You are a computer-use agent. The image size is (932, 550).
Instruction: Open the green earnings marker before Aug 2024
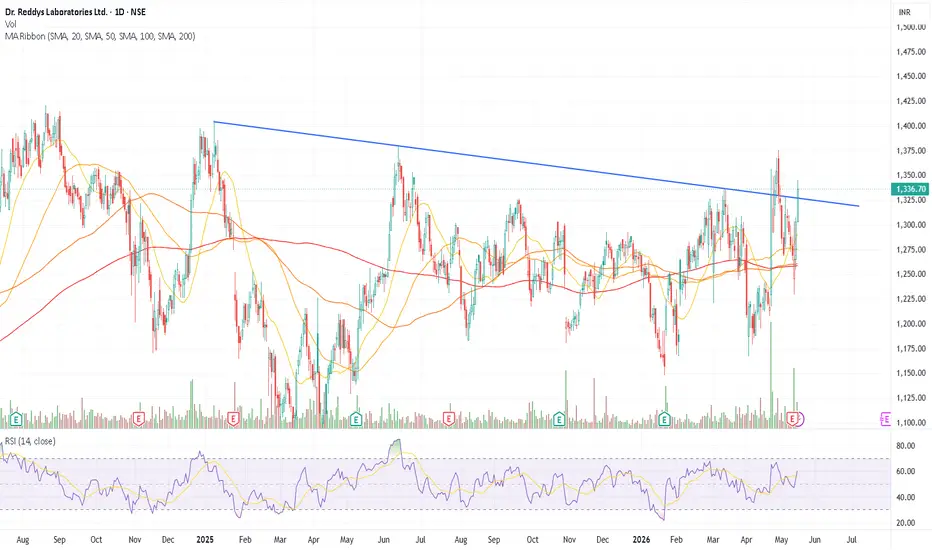pyautogui.click(x=15, y=419)
